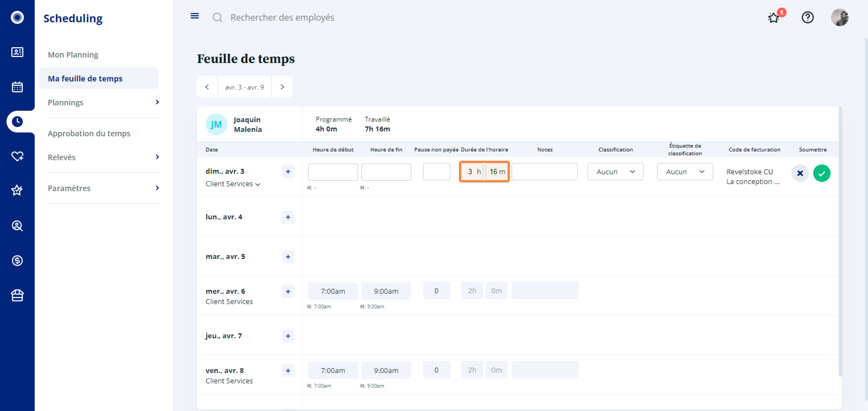Open the heart plus sidebar icon

tap(17, 156)
